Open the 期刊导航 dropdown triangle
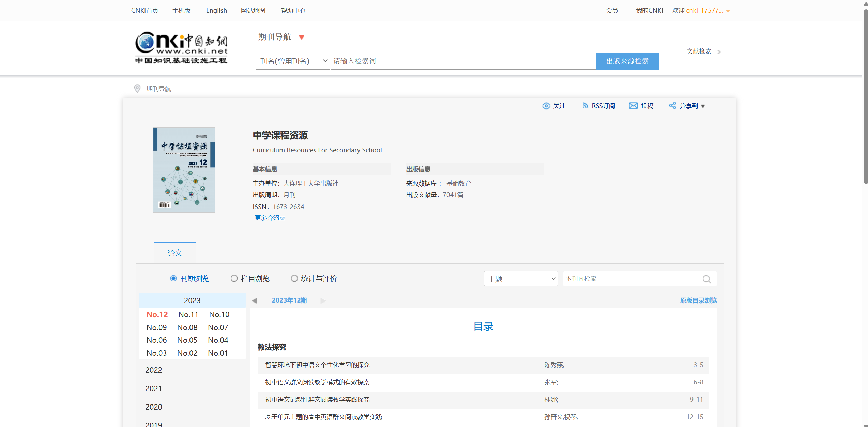The image size is (868, 427). pos(302,38)
